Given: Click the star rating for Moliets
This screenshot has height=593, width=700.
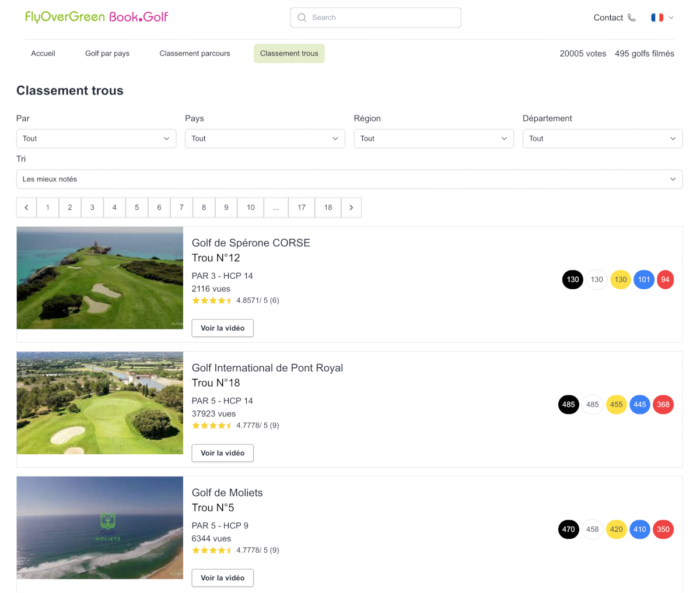Looking at the screenshot, I should pos(212,550).
